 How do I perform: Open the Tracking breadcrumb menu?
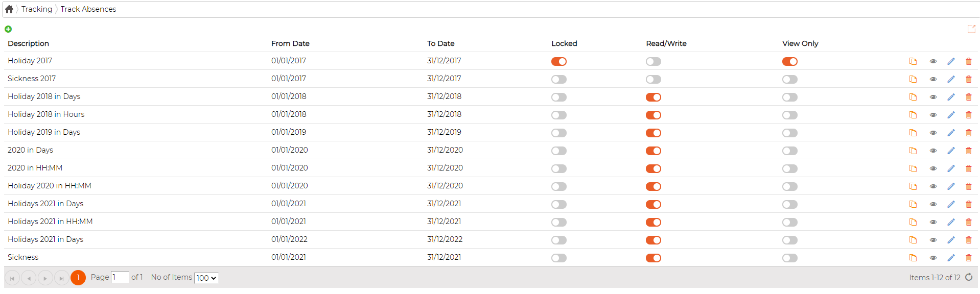pos(37,9)
